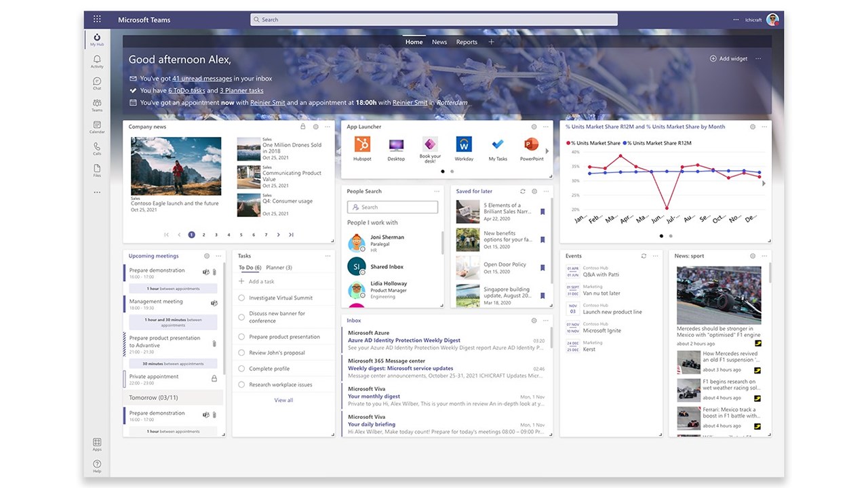Mark Complete profile task as done
This screenshot has width=868, height=488.
click(x=241, y=369)
